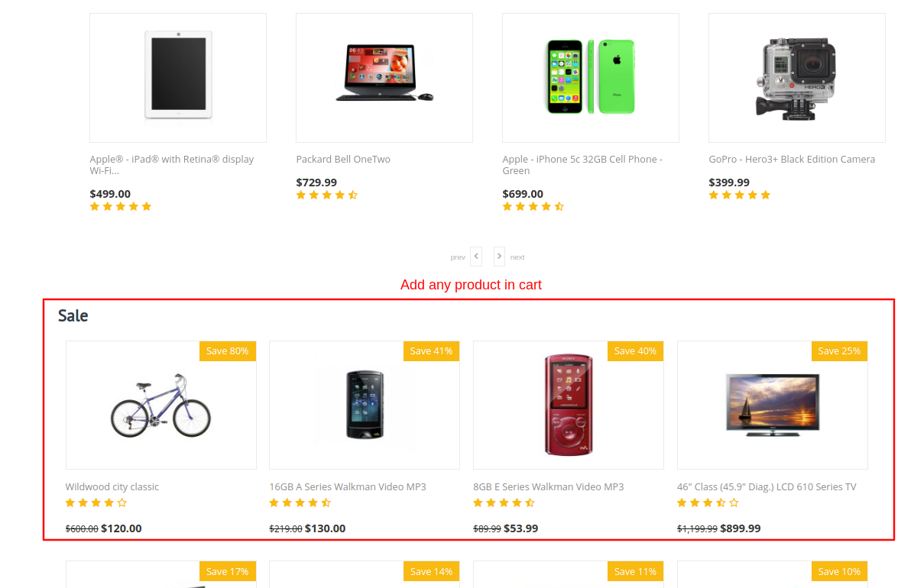Click the star rating under Wildwood city classic

pos(96,503)
